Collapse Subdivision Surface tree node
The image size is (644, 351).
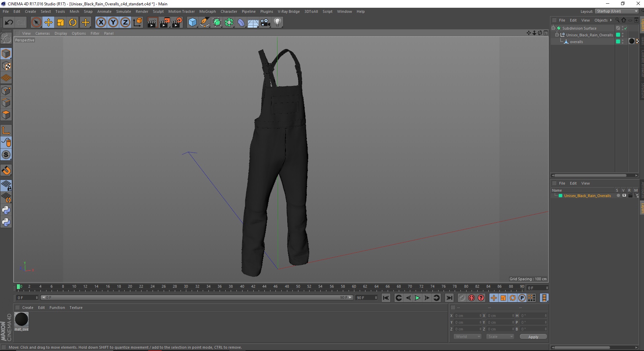[553, 28]
